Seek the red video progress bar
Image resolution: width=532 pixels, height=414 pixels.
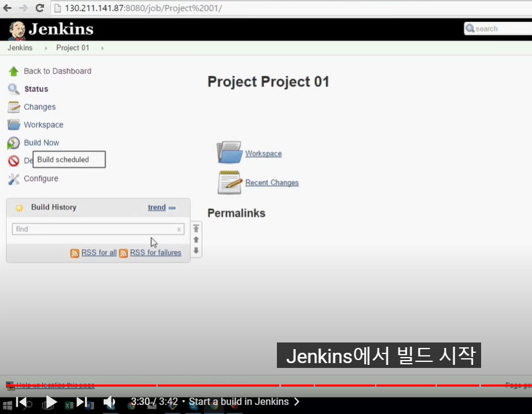pyautogui.click(x=268, y=386)
